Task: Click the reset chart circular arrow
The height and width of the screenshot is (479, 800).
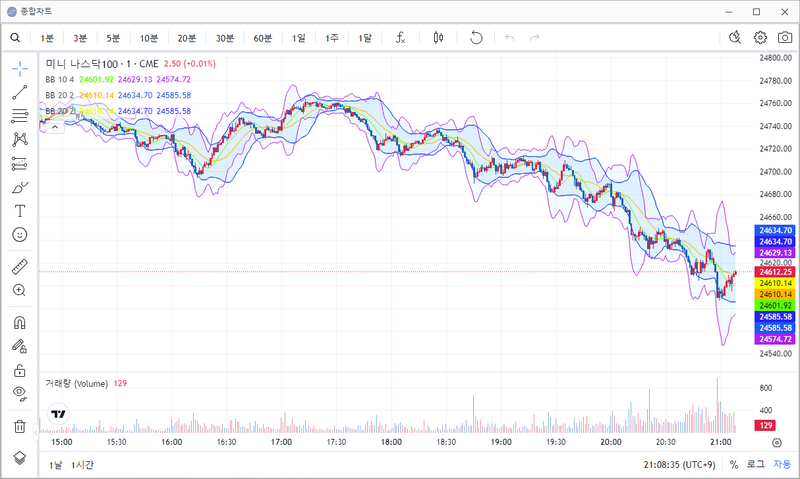Action: [x=476, y=38]
